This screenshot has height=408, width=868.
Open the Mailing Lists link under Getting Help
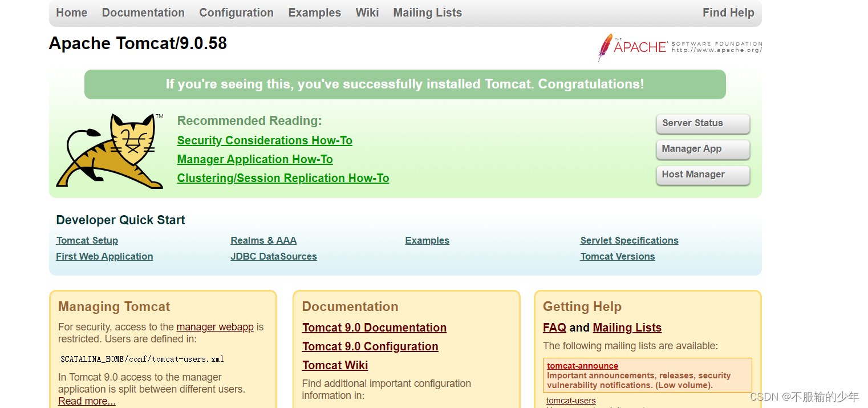coord(627,328)
